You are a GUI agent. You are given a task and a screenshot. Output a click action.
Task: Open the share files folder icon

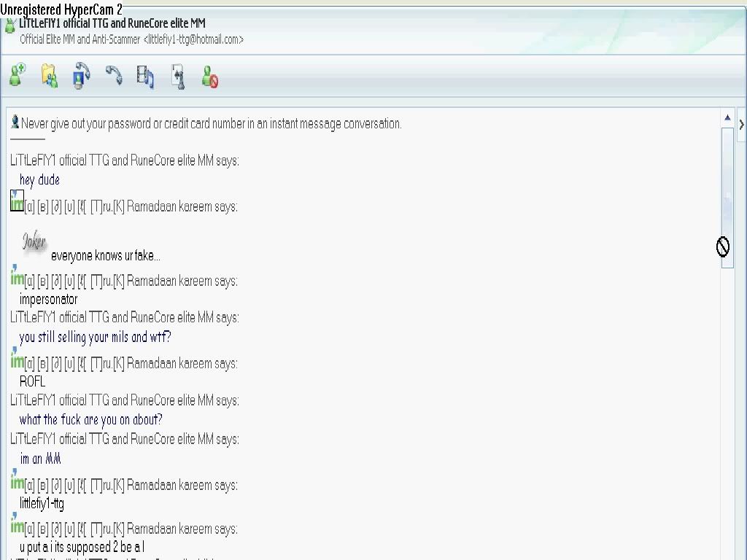click(49, 76)
